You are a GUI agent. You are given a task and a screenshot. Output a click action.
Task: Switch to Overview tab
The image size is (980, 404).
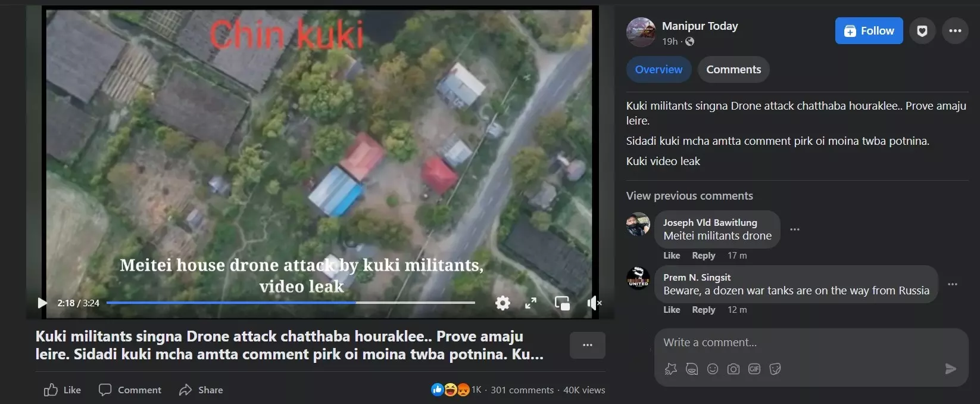pyautogui.click(x=658, y=70)
